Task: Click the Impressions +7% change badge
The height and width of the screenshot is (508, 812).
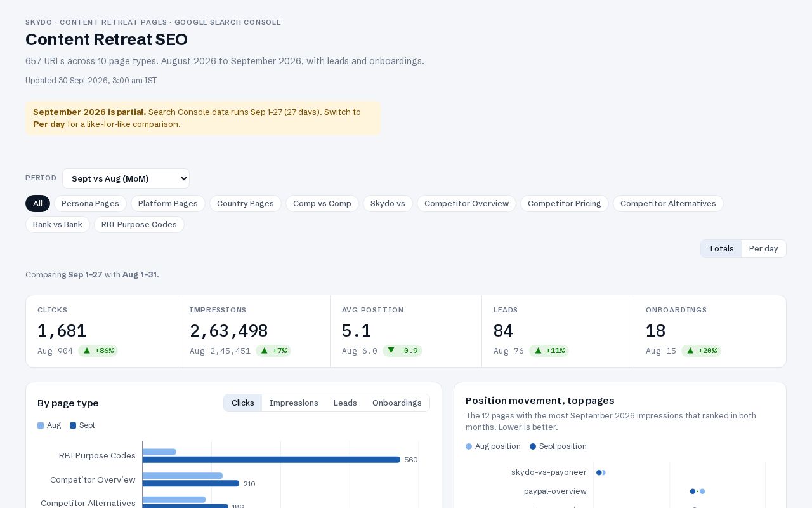Action: (273, 351)
